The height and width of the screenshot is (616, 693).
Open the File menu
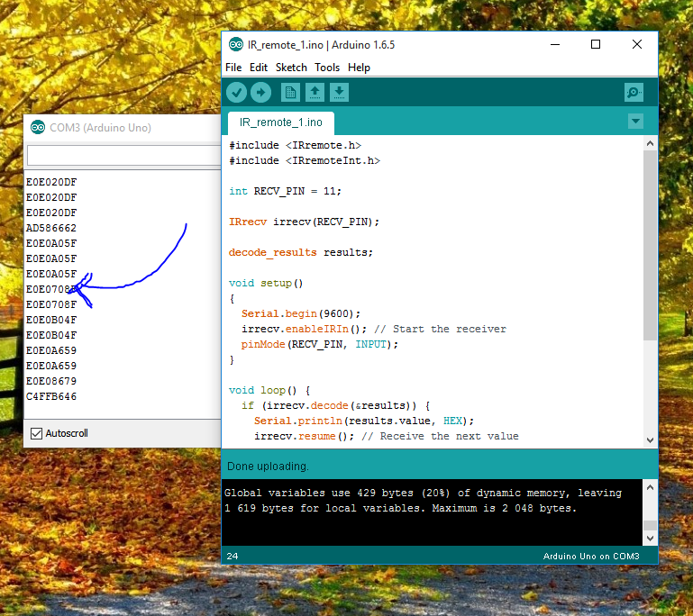tap(233, 68)
